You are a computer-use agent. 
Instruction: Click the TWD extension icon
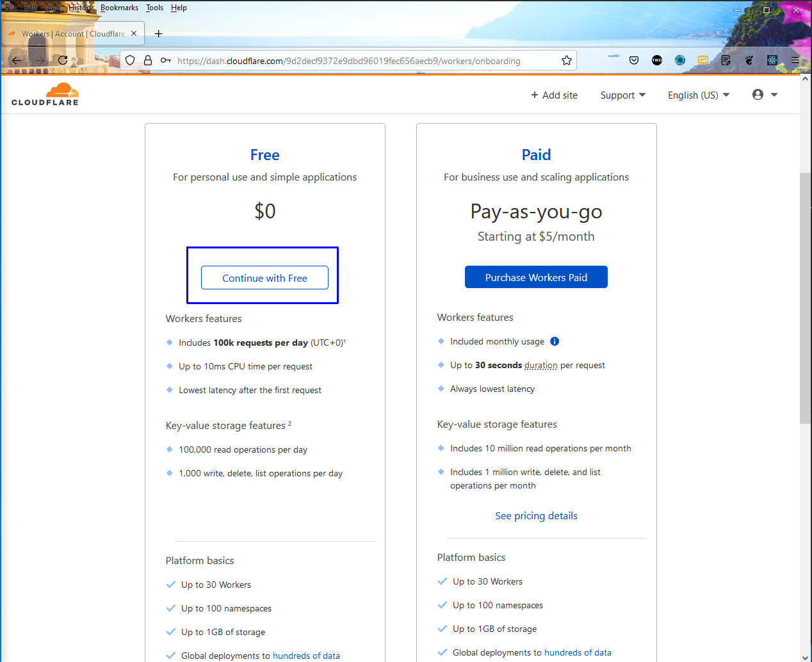(x=657, y=60)
